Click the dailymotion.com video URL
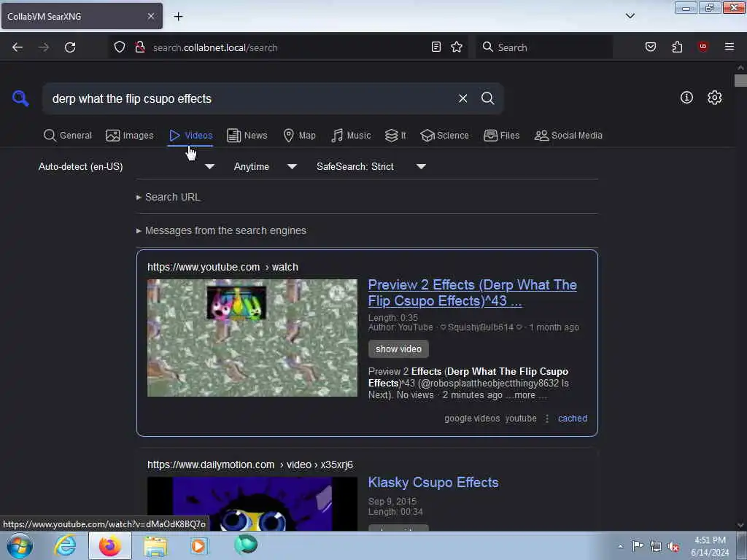 (250, 464)
